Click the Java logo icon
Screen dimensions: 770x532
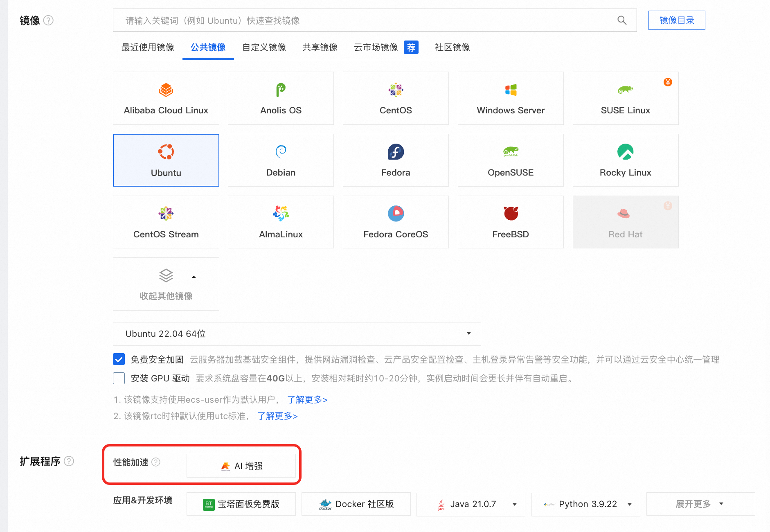(x=441, y=505)
